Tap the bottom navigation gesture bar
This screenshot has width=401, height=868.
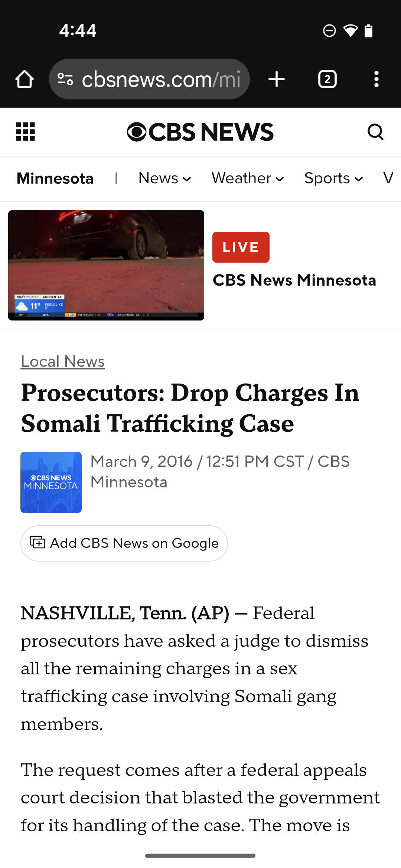coord(200,856)
